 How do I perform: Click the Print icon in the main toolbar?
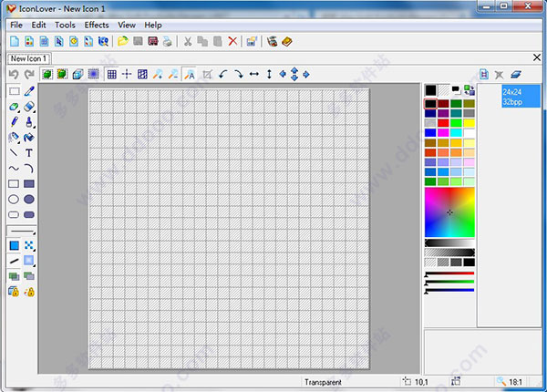pyautogui.click(x=168, y=42)
